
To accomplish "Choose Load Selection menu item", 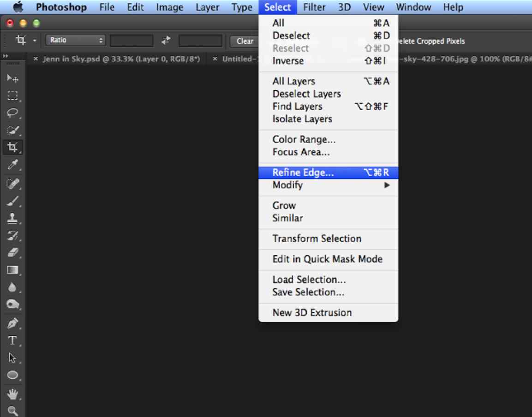I will (x=328, y=280).
